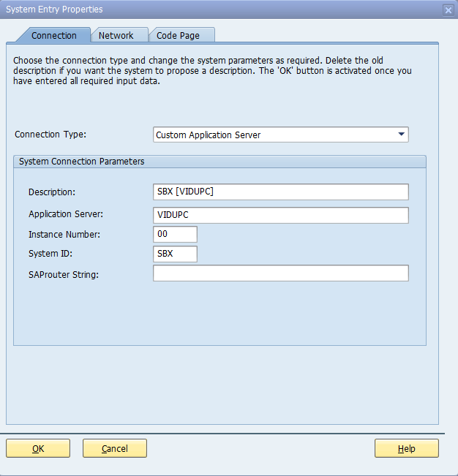This screenshot has height=476, width=458.
Task: Click the Cancel button
Action: point(115,448)
